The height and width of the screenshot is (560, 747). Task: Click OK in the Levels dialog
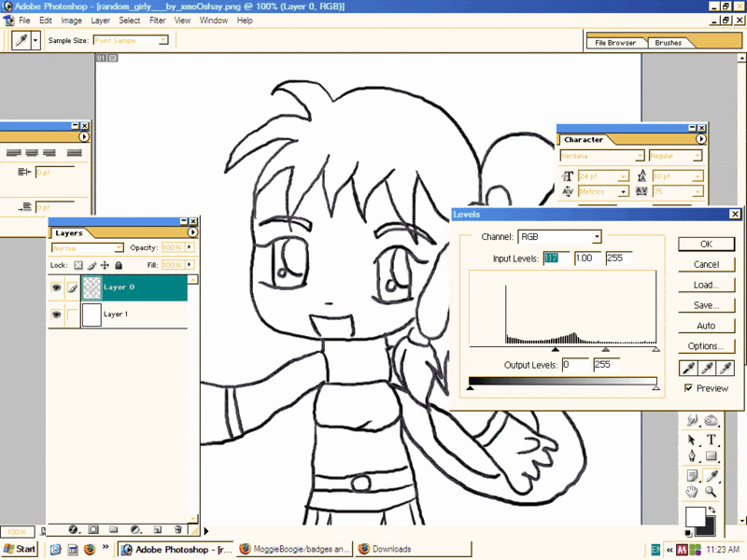[706, 244]
